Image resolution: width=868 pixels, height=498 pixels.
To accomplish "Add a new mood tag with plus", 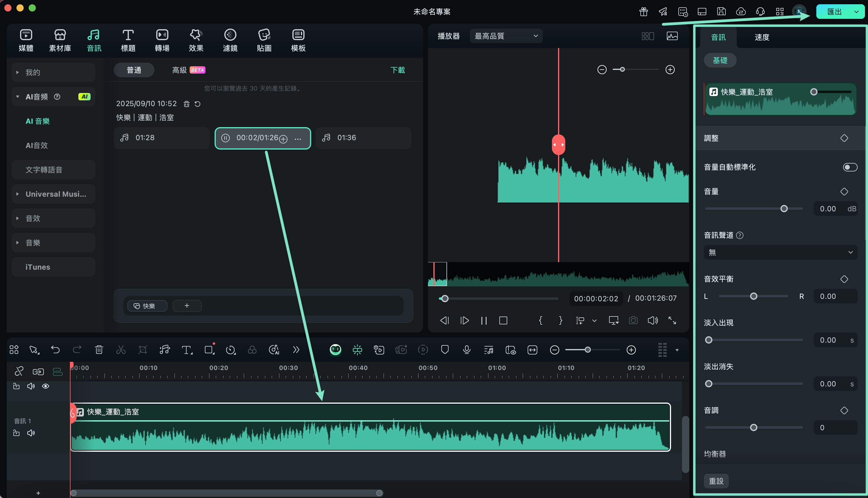I will coord(187,306).
